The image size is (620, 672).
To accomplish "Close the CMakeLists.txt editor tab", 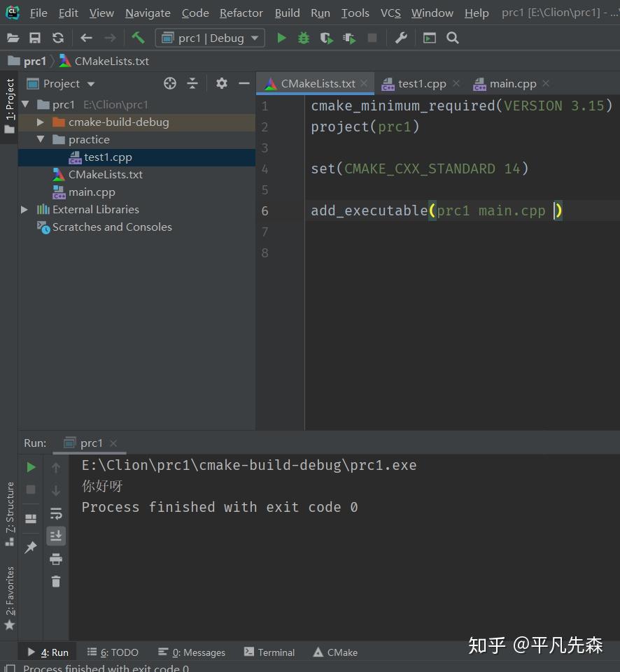I will 364,84.
